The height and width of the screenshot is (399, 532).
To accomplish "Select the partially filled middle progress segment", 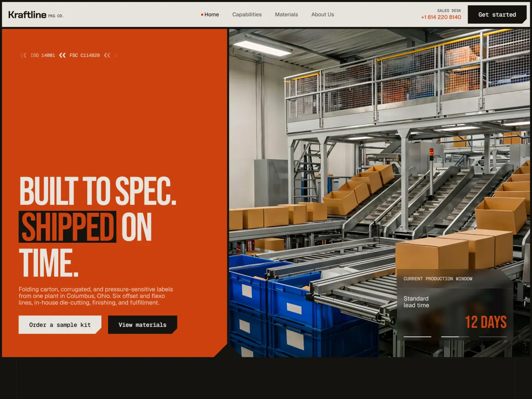I will tap(455, 336).
